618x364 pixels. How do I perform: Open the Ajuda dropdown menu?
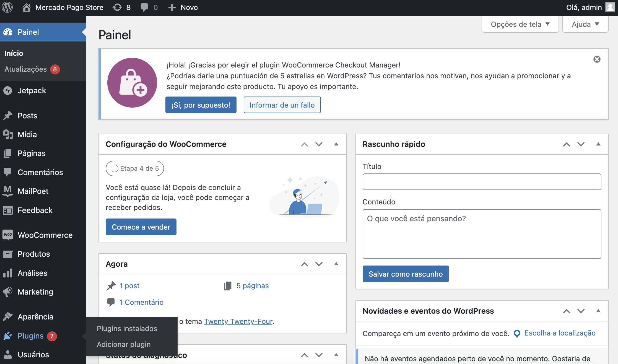[x=585, y=24]
